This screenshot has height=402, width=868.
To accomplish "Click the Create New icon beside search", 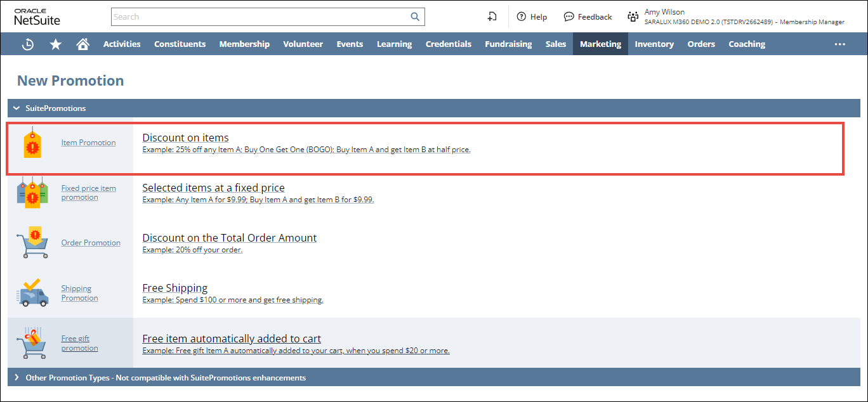I will coord(492,17).
